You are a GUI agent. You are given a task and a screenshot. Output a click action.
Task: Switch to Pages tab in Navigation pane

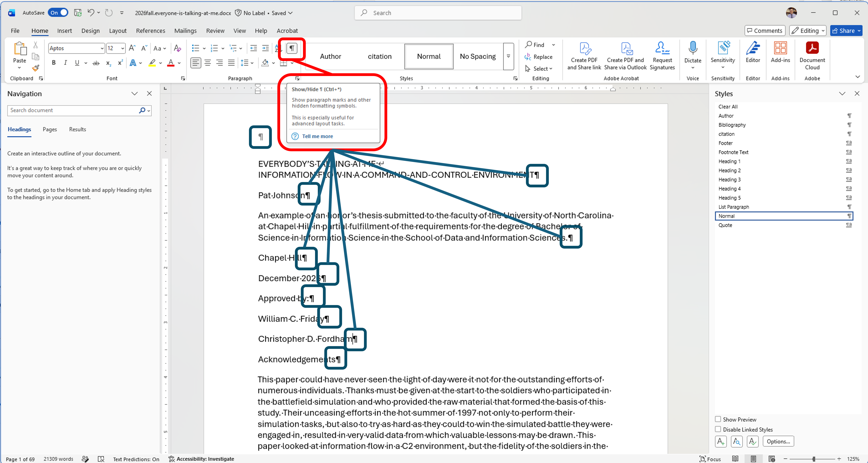tap(50, 129)
